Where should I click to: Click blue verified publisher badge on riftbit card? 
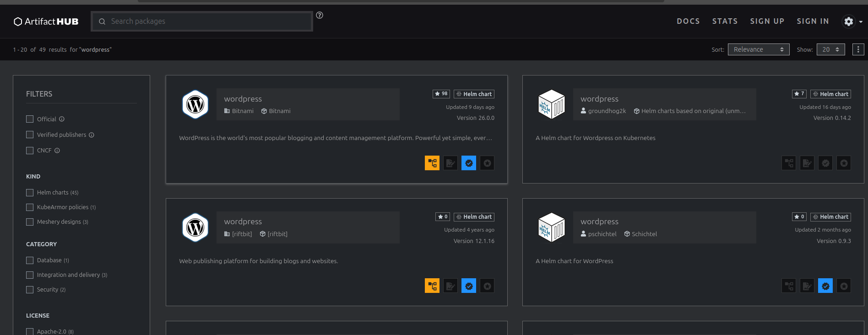(x=469, y=286)
